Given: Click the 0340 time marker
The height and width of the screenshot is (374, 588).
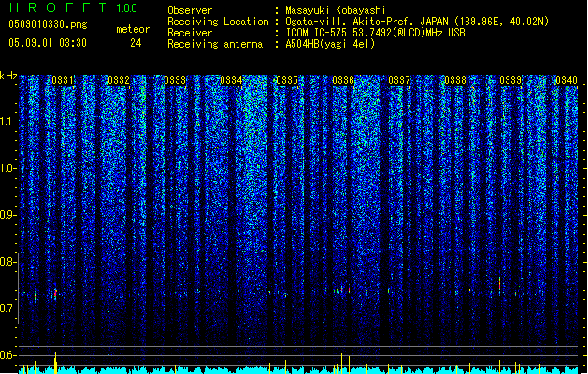Looking at the screenshot, I should click(x=566, y=80).
